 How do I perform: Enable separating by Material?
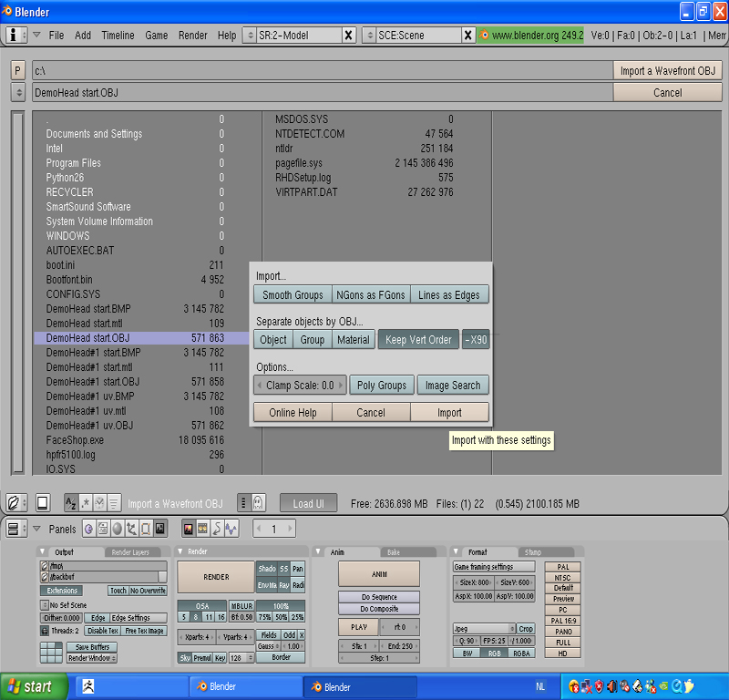354,340
